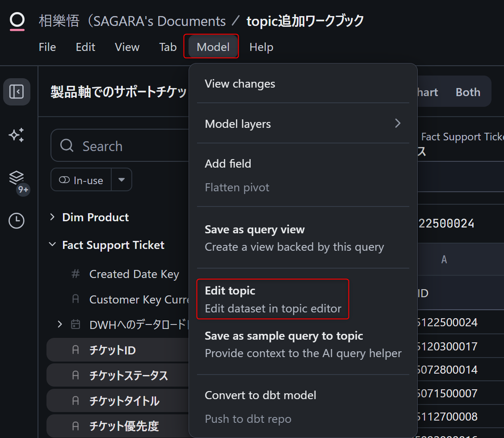Collapse the Fact Support Ticket group
This screenshot has height=438, width=504.
(x=53, y=245)
